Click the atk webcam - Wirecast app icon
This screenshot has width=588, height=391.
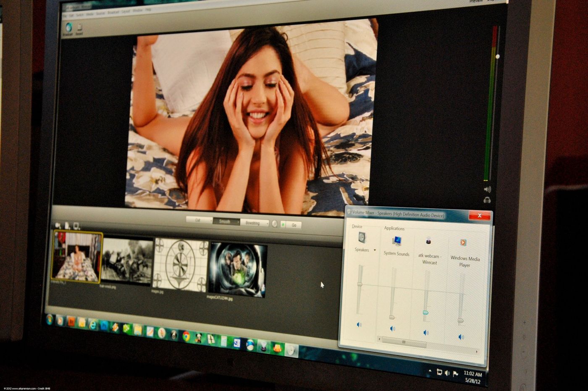pyautogui.click(x=428, y=241)
